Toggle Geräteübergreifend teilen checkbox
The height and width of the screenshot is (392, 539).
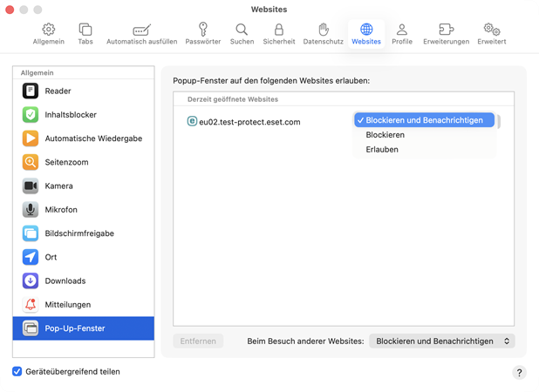click(17, 371)
